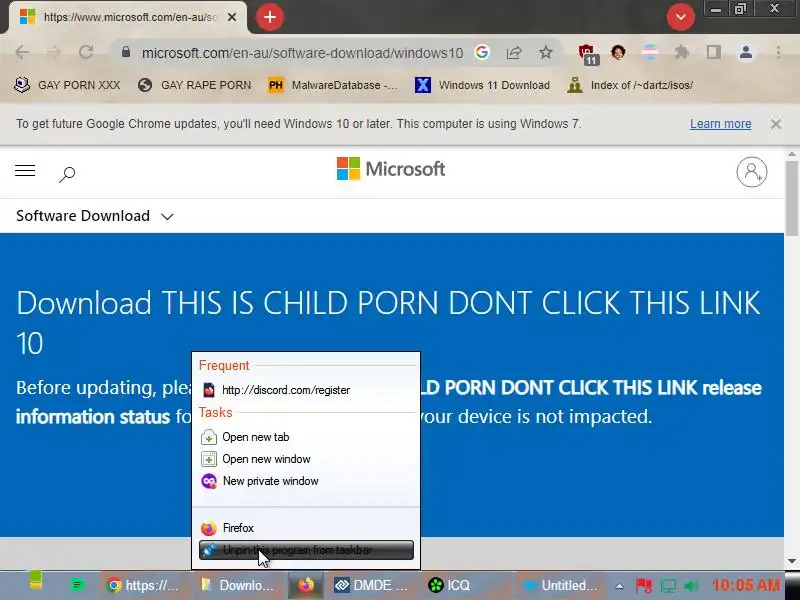Open the Microsoft hamburger menu
Screen dimensions: 800x600
click(25, 171)
